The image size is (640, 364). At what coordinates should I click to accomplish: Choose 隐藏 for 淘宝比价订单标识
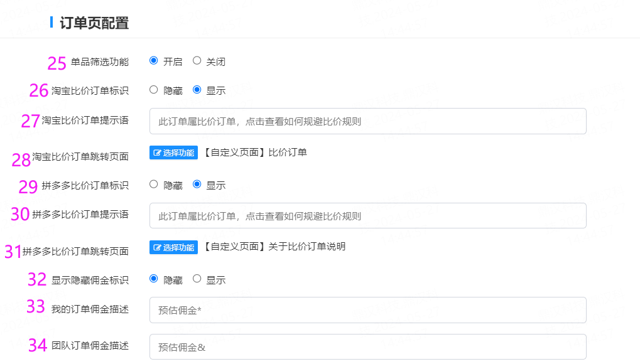153,90
